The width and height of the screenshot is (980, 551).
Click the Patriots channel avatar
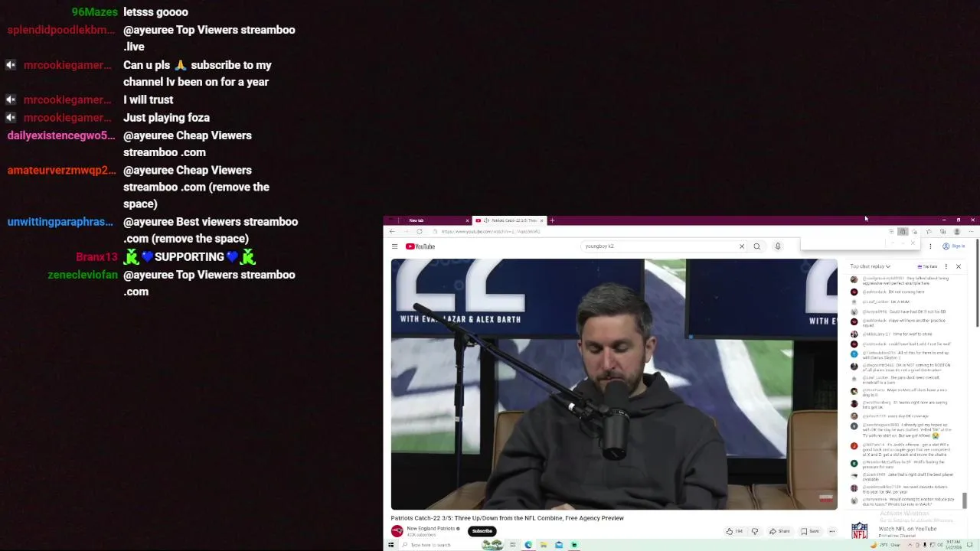point(397,531)
